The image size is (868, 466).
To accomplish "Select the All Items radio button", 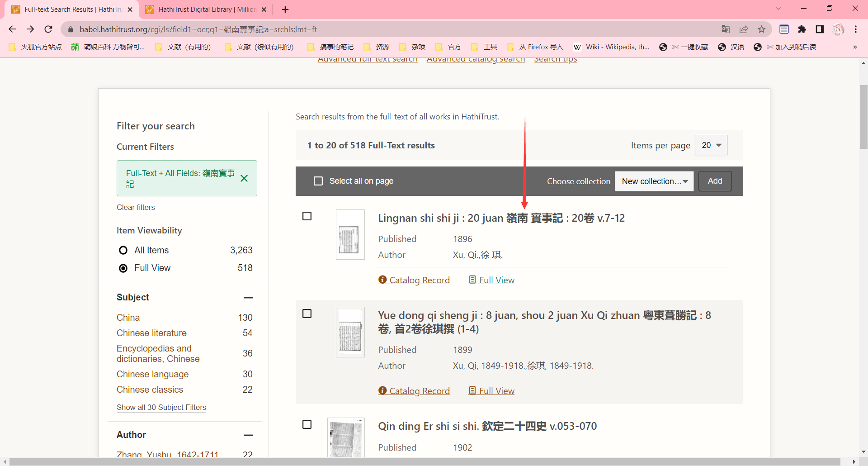I will (123, 250).
